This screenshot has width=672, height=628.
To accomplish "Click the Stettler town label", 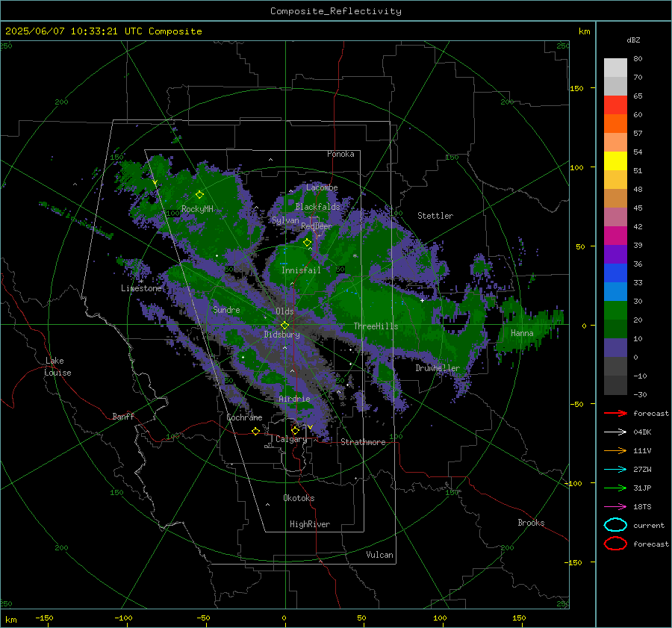I will coord(435,216).
